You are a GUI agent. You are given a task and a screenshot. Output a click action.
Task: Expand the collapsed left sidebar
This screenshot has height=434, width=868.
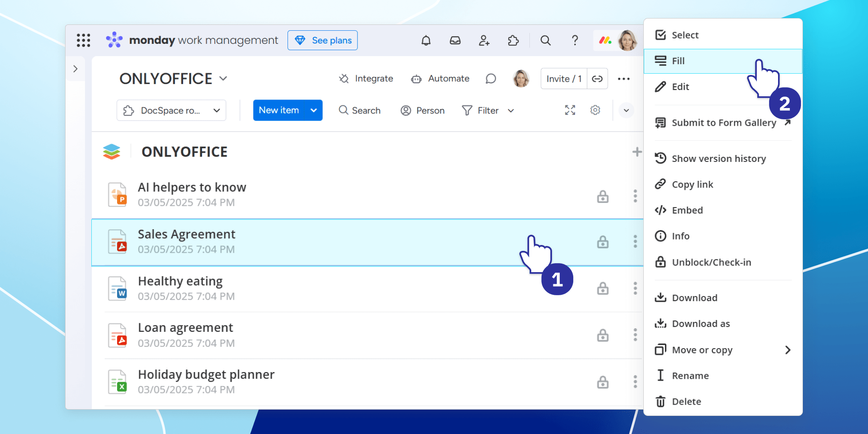75,69
